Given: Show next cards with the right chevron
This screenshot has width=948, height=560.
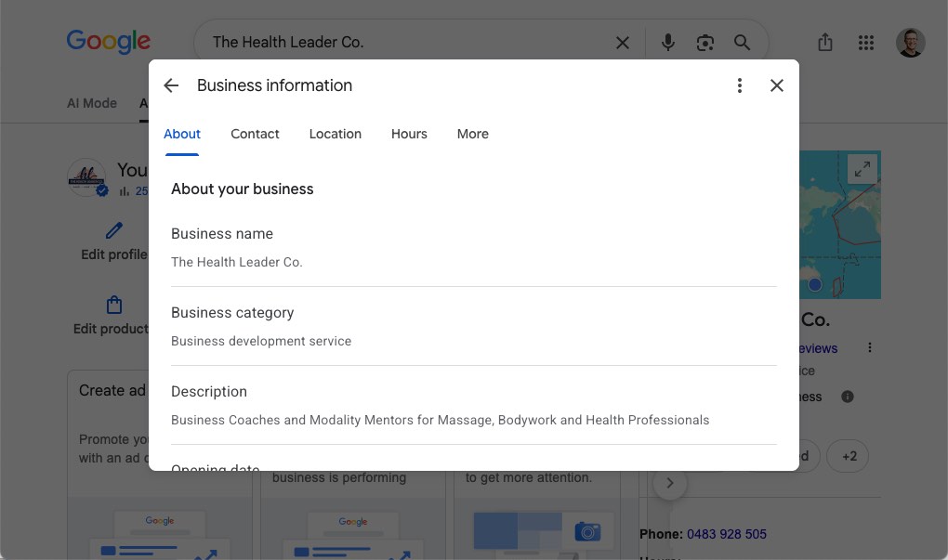Looking at the screenshot, I should pyautogui.click(x=669, y=483).
